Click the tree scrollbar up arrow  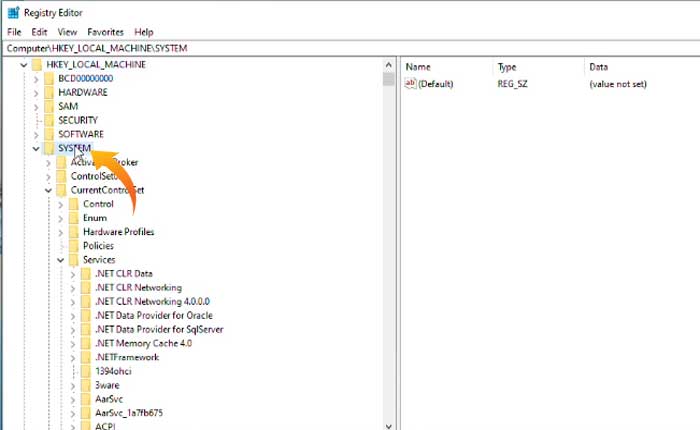388,65
